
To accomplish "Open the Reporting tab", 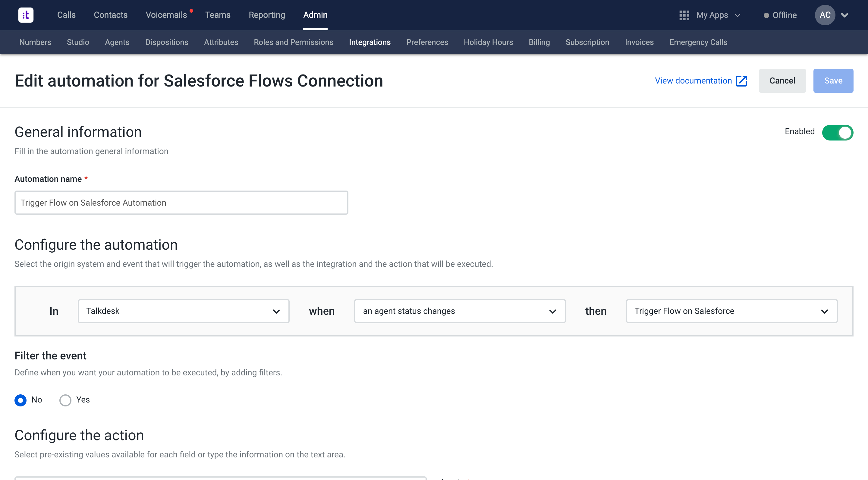I will coord(267,15).
